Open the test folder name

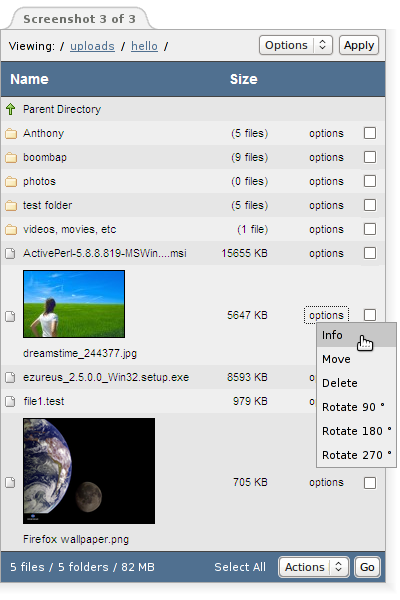point(47,205)
